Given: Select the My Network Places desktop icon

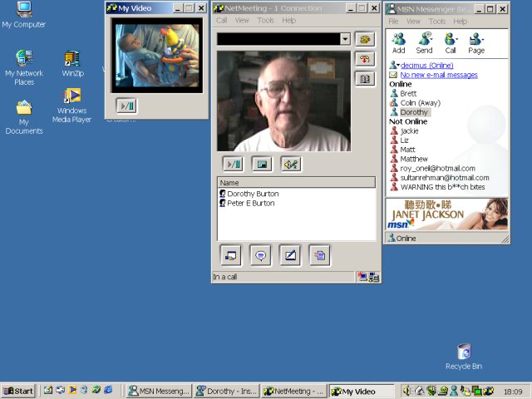Looking at the screenshot, I should coord(24,67).
